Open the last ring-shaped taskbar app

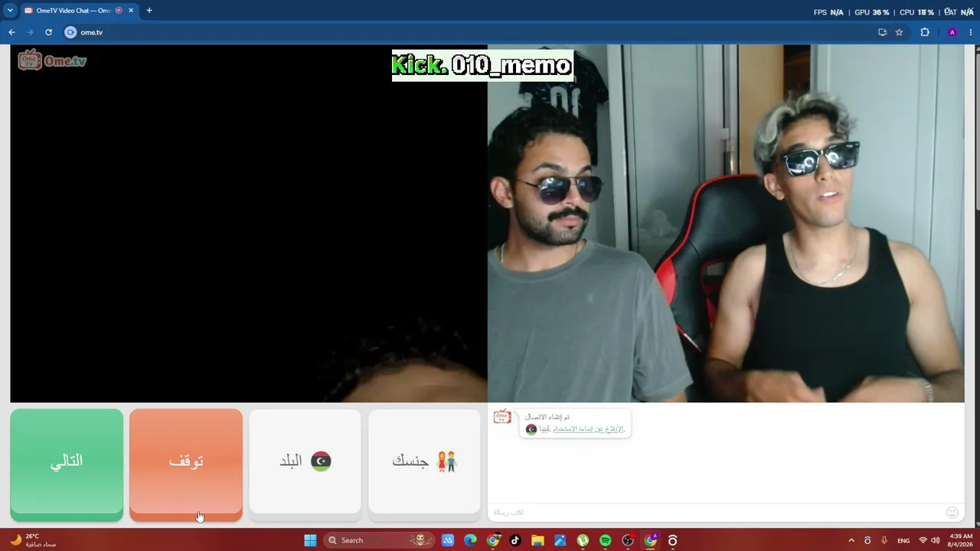pyautogui.click(x=673, y=540)
